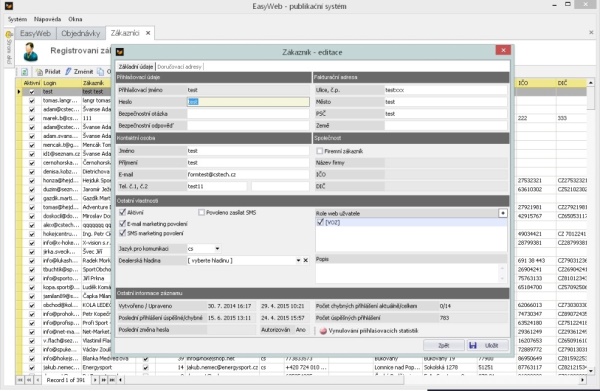Toggle E-mail marketing povolení checkbox
The height and width of the screenshot is (391, 600).
[x=122, y=223]
